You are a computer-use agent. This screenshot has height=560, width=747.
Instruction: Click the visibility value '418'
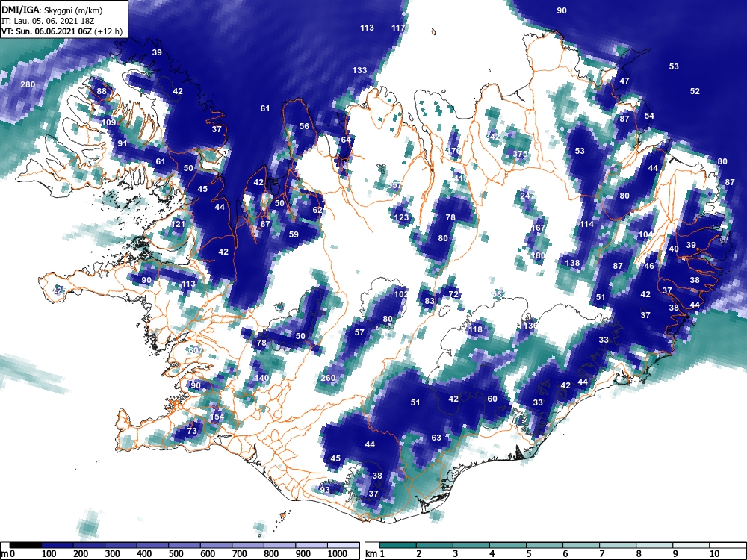point(461,178)
